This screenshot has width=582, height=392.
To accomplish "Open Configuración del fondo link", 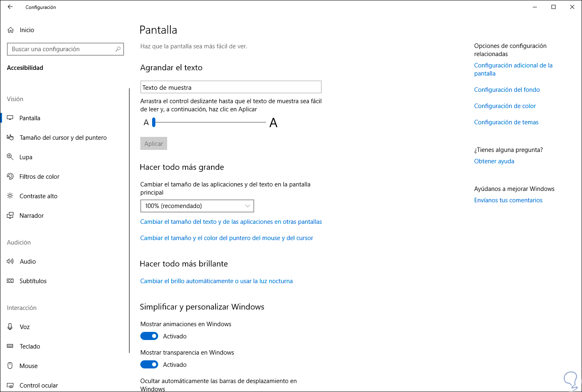I will click(x=507, y=90).
